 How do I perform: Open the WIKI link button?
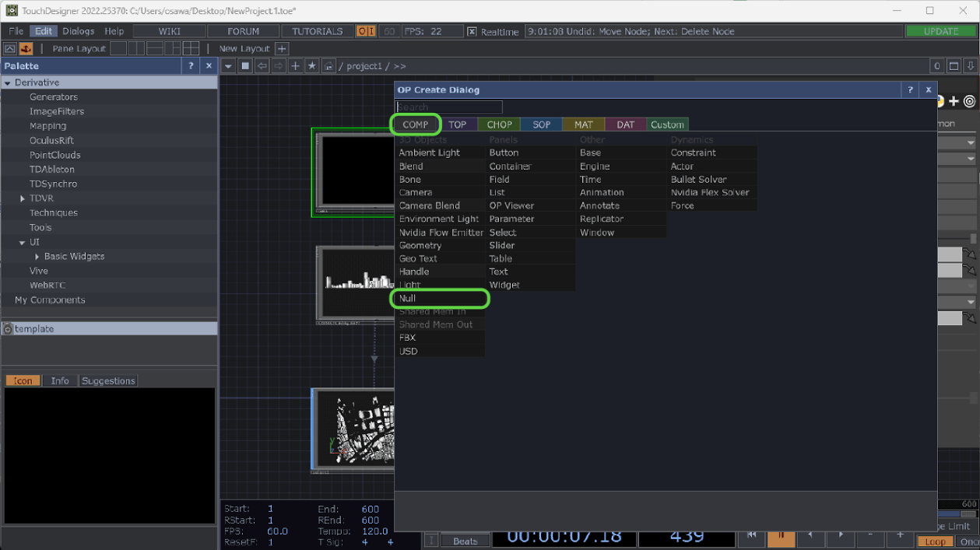(170, 31)
